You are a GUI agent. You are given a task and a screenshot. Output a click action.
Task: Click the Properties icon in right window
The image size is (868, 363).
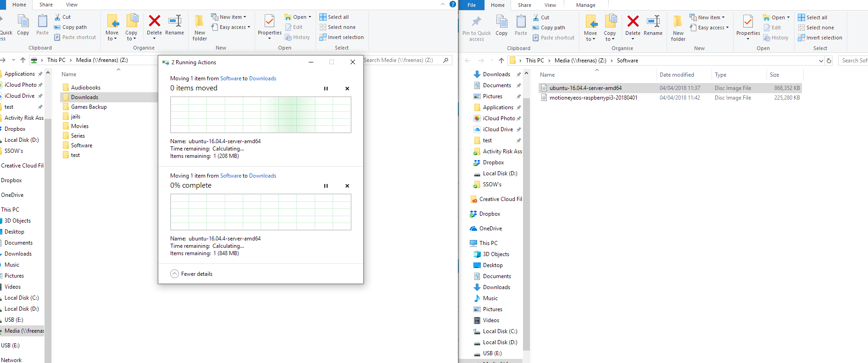(748, 22)
